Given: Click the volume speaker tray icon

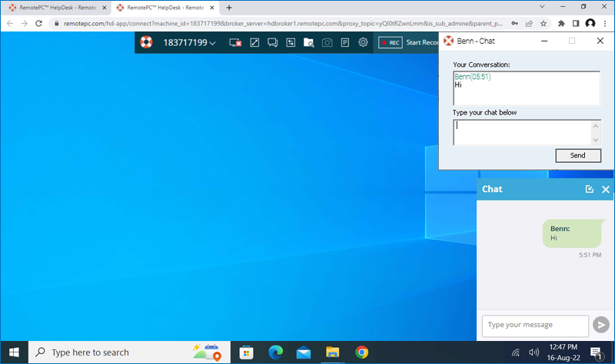Looking at the screenshot, I should [x=534, y=352].
